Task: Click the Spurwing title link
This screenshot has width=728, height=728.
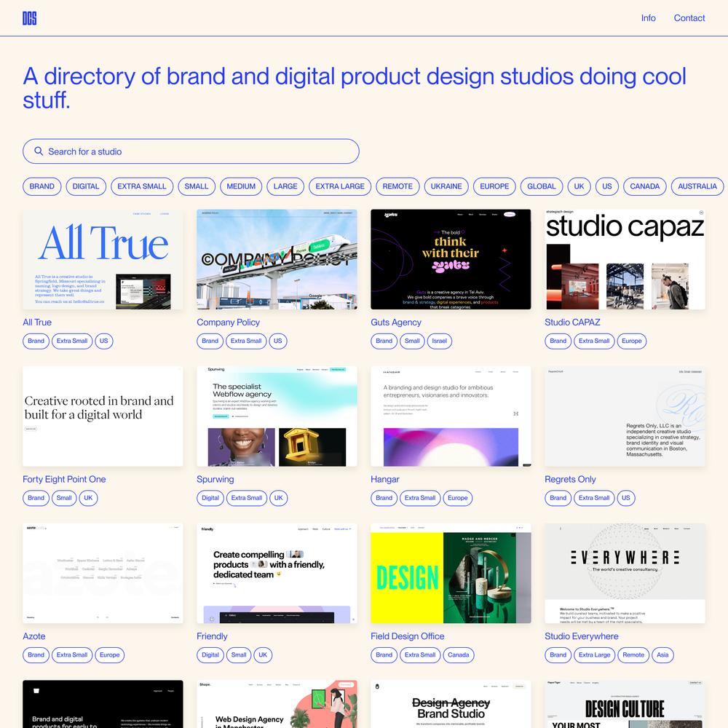Action: 215,479
